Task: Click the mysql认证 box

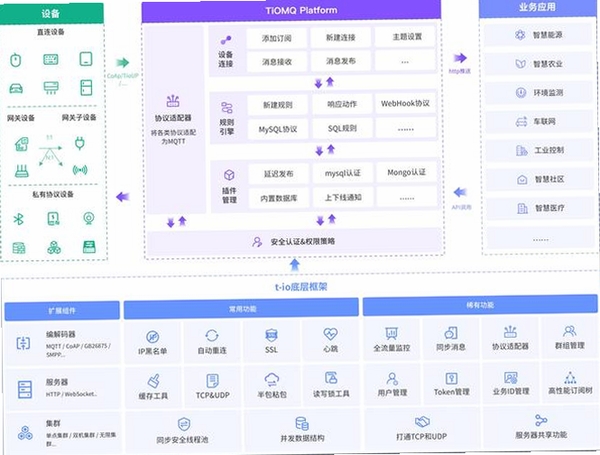Action: pos(343,173)
